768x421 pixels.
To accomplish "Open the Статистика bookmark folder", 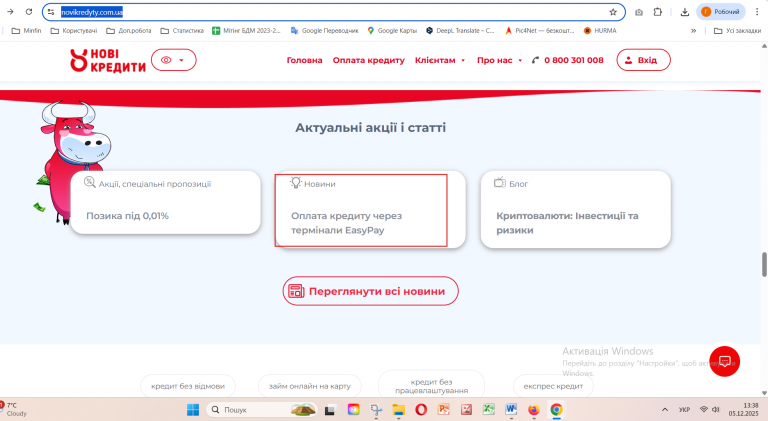I will point(182,30).
